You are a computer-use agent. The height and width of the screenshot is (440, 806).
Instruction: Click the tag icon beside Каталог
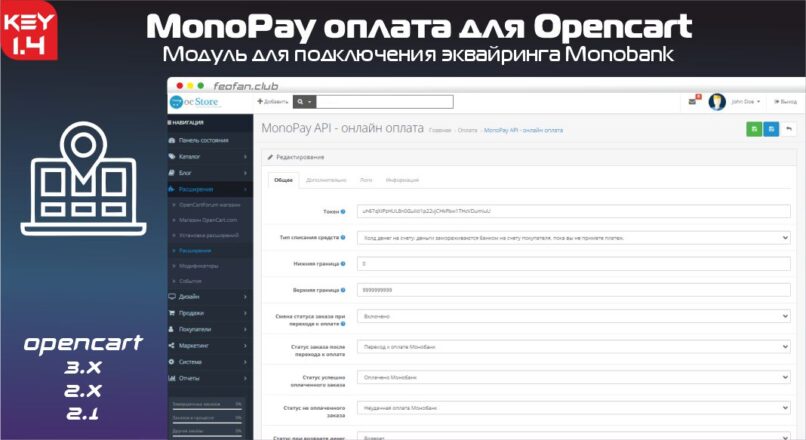tap(172, 156)
